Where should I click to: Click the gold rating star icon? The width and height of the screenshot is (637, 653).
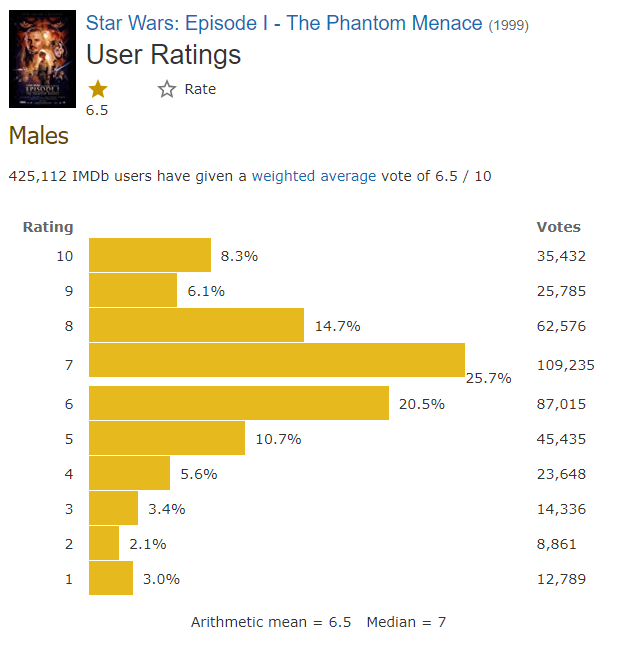coord(97,90)
